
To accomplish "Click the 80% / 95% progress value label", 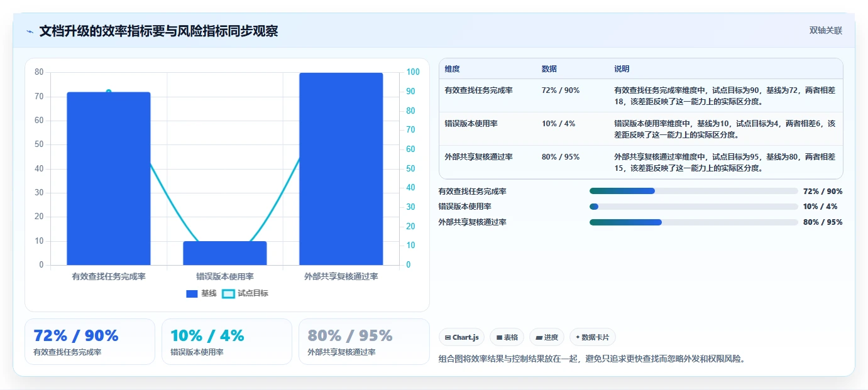I will point(823,222).
